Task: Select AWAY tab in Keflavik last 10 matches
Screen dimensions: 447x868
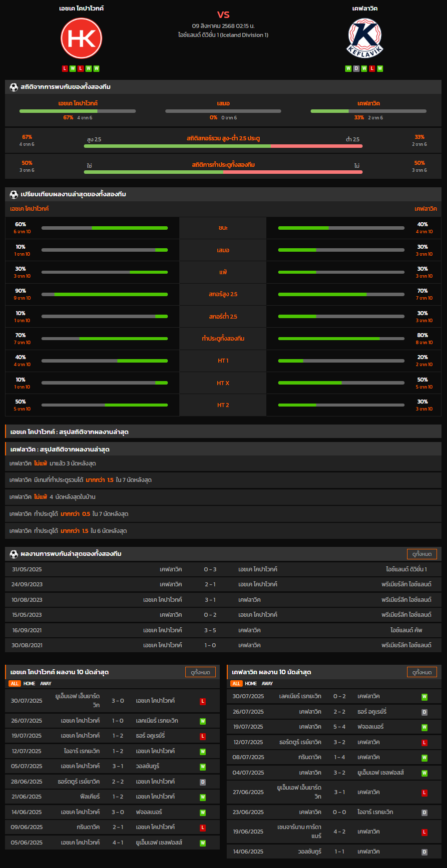Action: (x=268, y=684)
